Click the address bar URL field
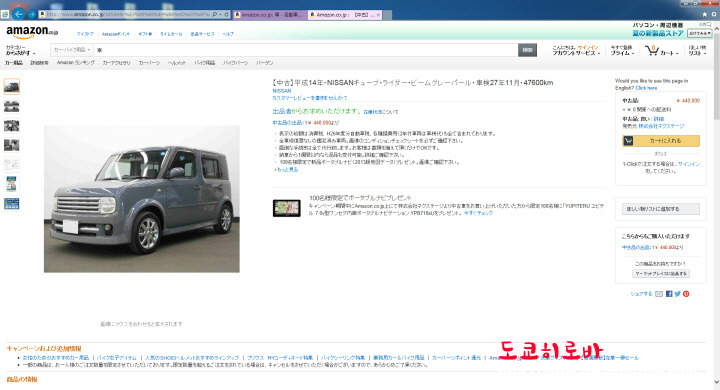This screenshot has width=720, height=390. [x=128, y=15]
